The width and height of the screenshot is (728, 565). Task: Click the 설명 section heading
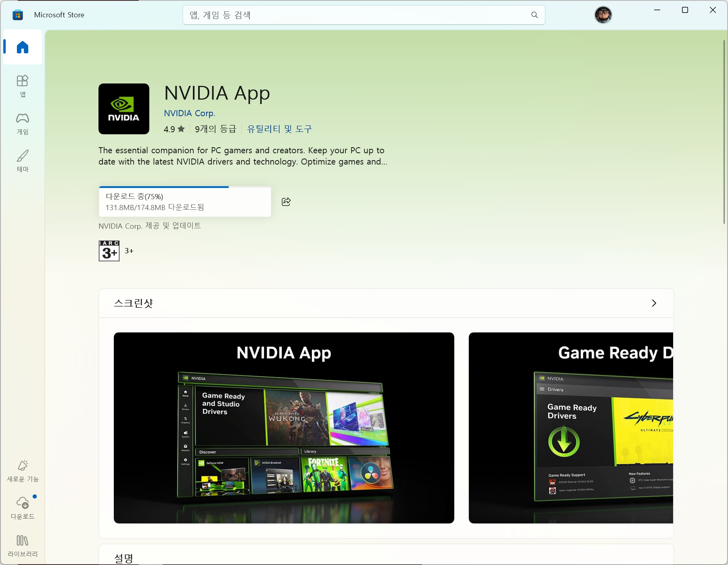tap(123, 558)
